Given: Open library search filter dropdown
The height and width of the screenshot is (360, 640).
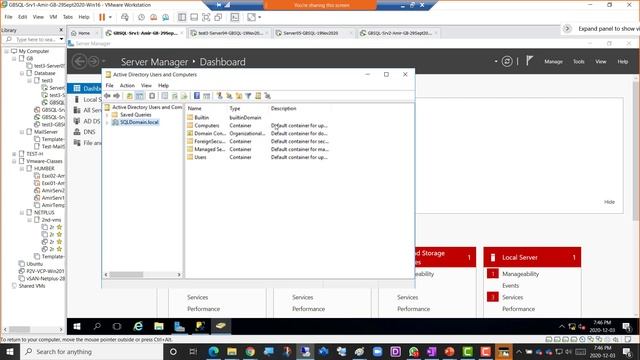Looking at the screenshot, I should (61, 40).
